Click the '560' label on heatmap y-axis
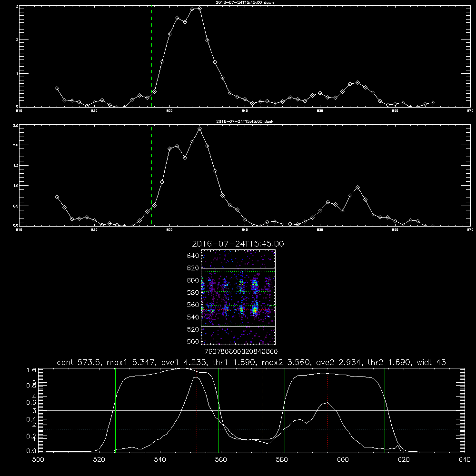476x476 pixels. pos(193,305)
